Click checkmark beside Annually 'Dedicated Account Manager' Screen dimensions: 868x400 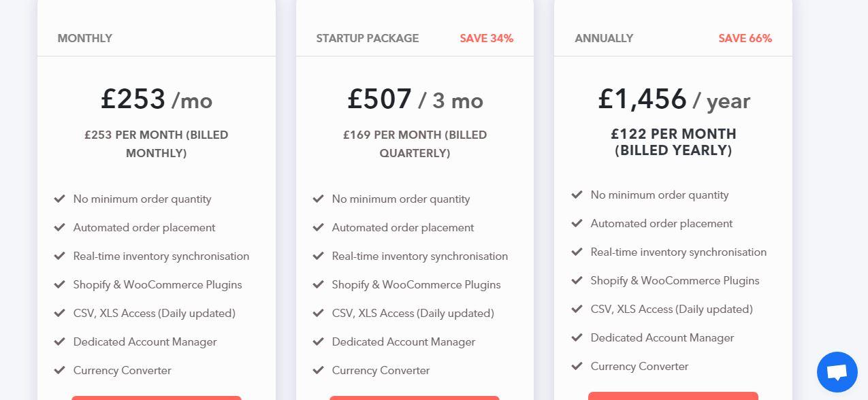(577, 337)
